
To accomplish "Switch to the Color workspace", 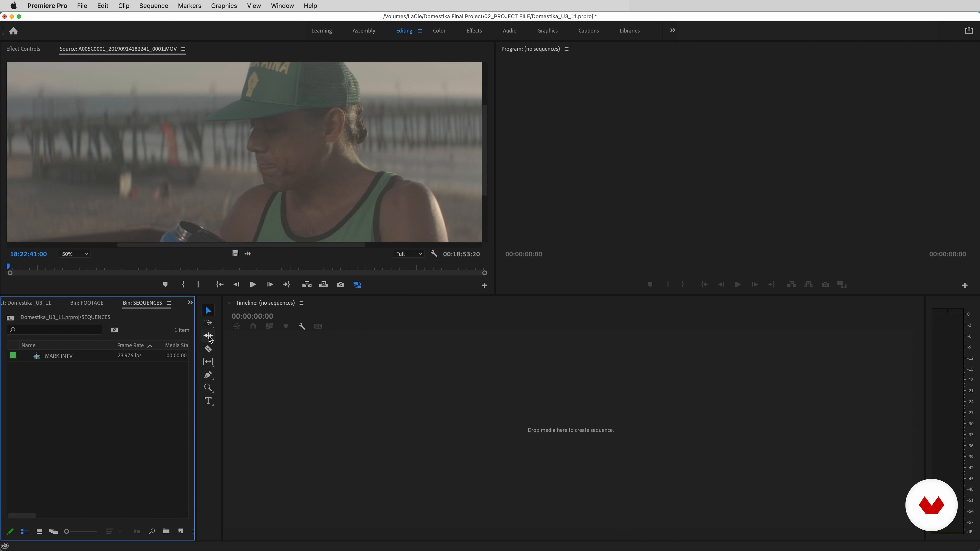I will (439, 30).
